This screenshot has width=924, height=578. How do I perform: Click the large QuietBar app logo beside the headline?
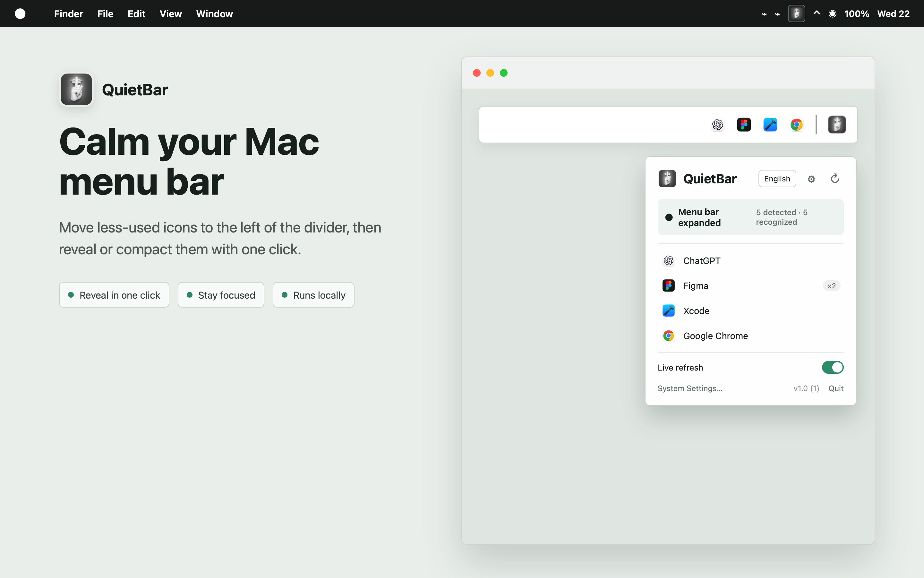(76, 90)
